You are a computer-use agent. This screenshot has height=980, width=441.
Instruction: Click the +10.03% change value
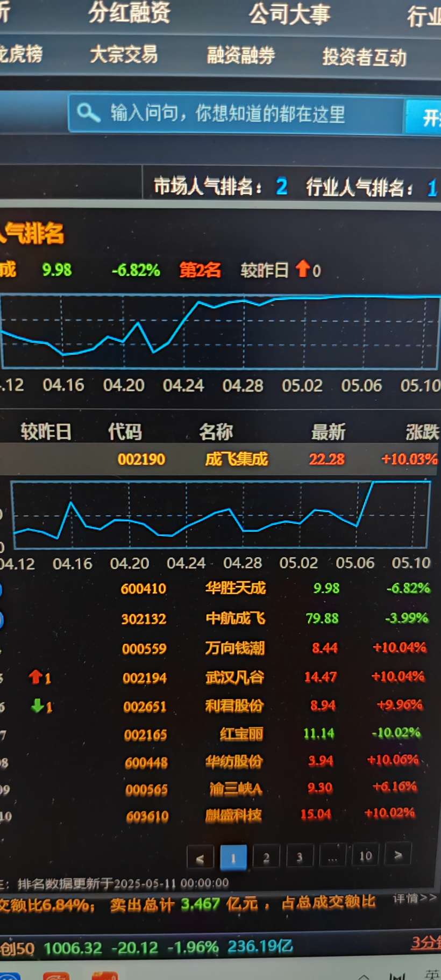click(409, 459)
